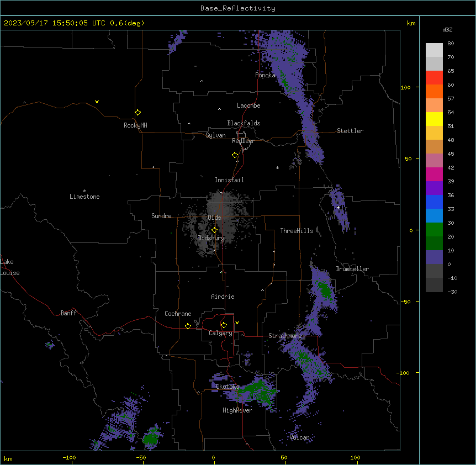
Task: Click the yellow marker south of RedDeer
Action: click(x=235, y=155)
